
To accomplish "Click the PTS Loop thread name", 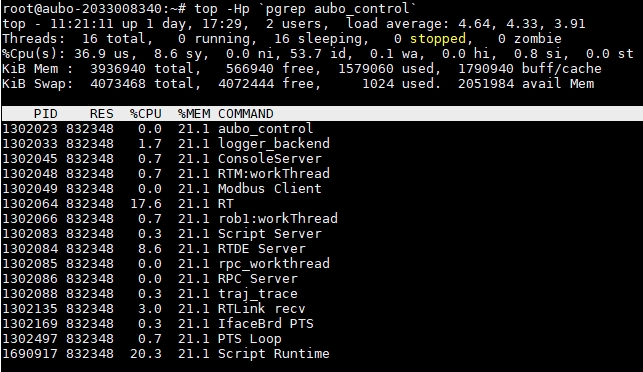I will 249,339.
